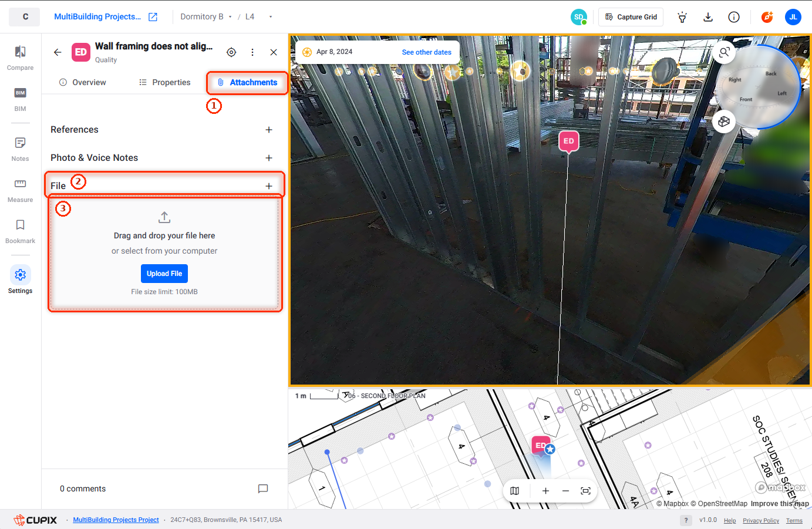Open the Notes sidebar tool
The image size is (812, 529).
20,149
